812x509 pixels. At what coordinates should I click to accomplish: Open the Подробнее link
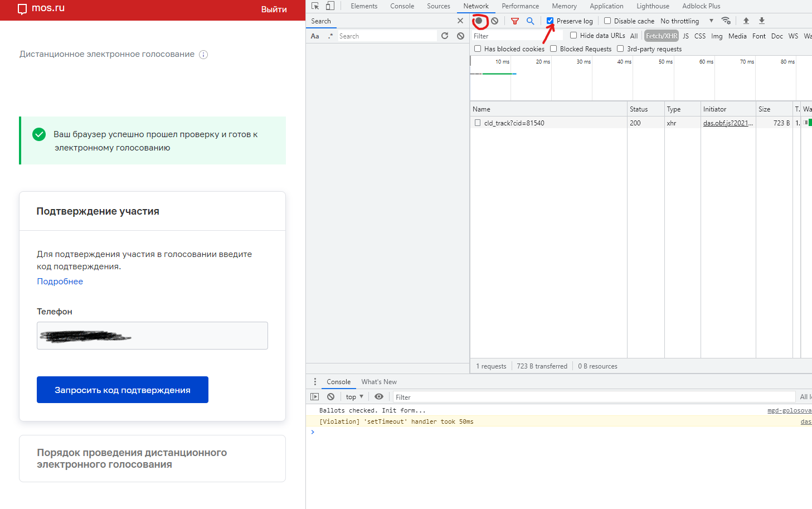[x=60, y=282]
